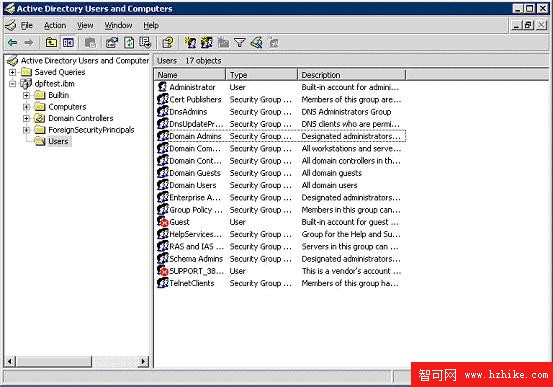Minimize the inner MMC child window
The image size is (553, 387).
tap(517, 25)
